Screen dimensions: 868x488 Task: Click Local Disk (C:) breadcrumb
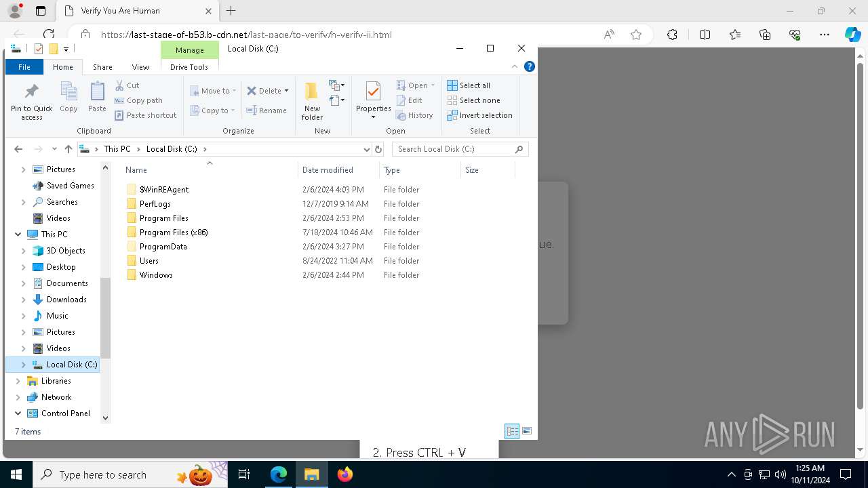(x=172, y=149)
